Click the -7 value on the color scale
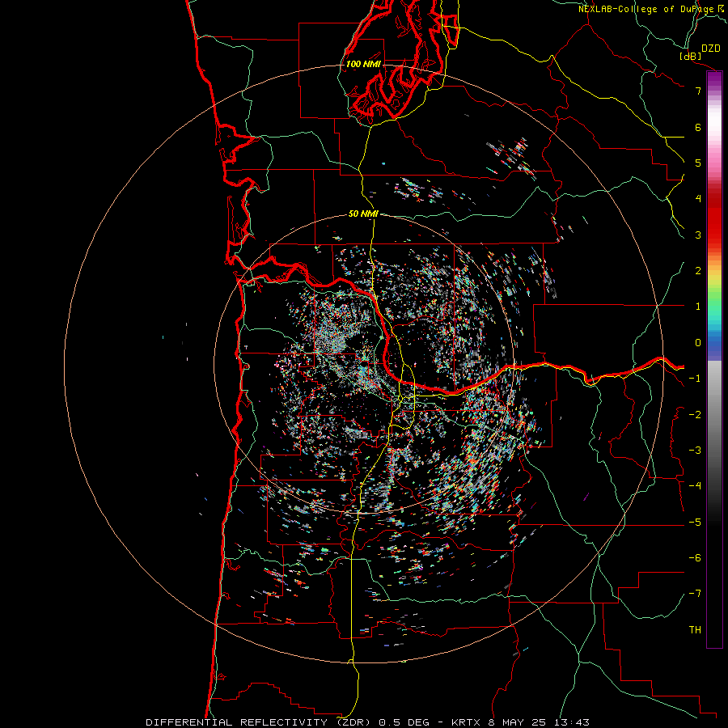 [695, 594]
